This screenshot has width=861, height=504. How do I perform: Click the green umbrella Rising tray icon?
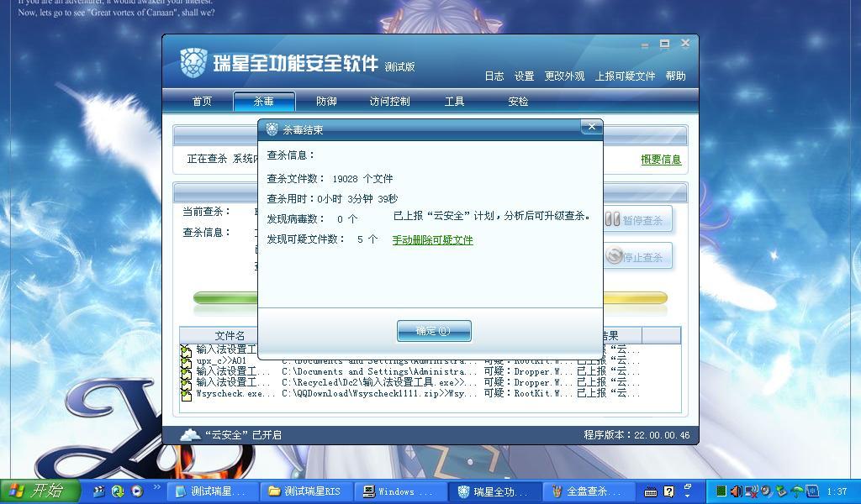click(x=797, y=492)
